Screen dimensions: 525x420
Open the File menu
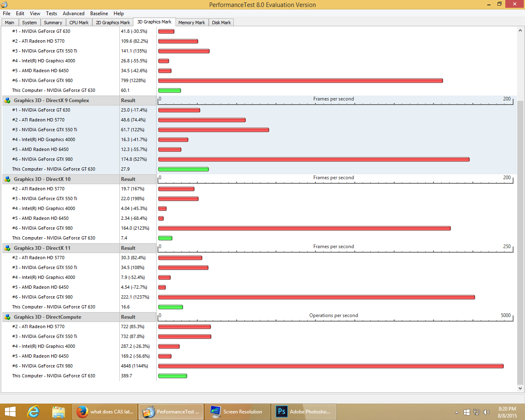point(7,14)
